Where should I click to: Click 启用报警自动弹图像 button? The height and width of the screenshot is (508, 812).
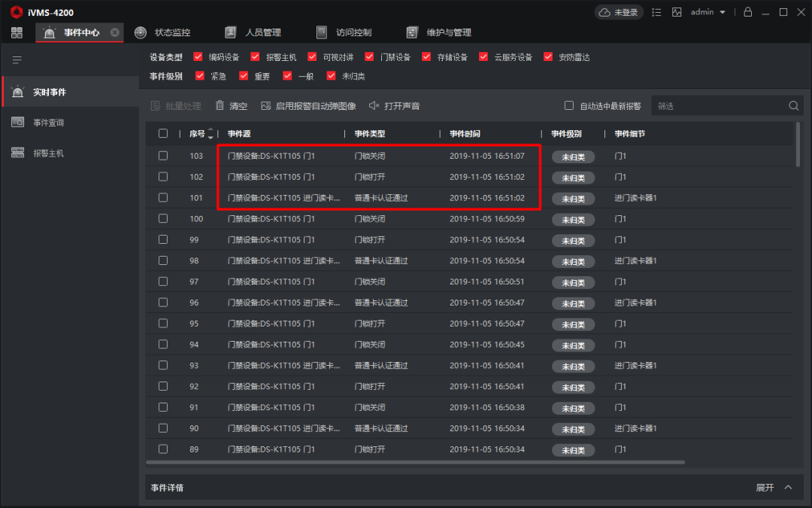(308, 106)
